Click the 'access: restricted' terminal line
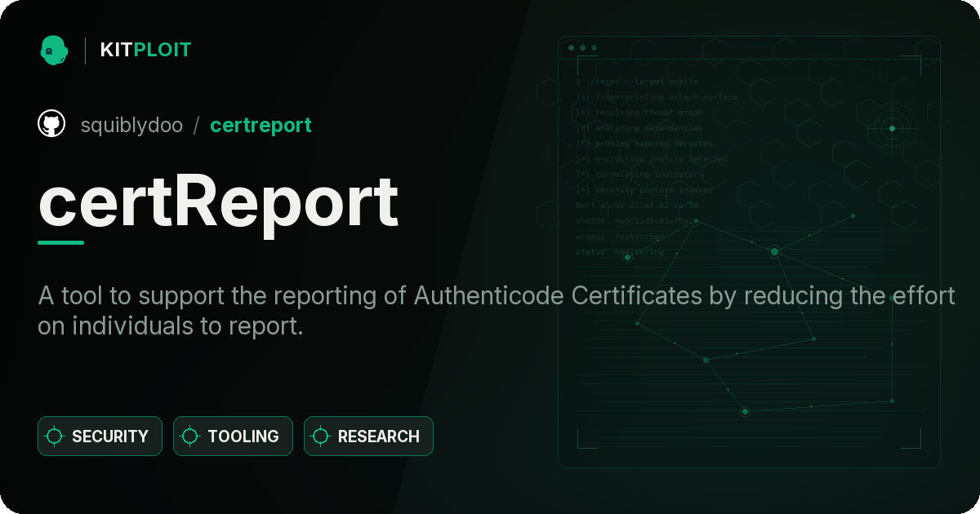This screenshot has width=980, height=514. coord(620,237)
